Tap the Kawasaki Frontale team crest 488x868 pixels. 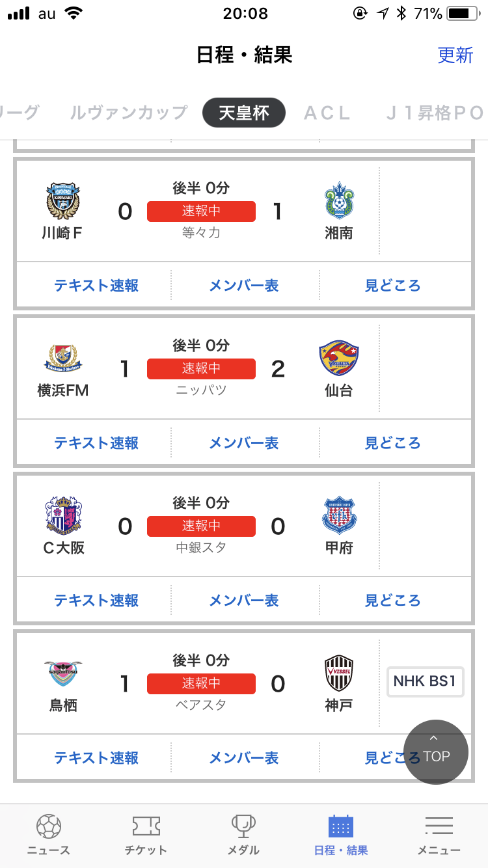tap(62, 200)
